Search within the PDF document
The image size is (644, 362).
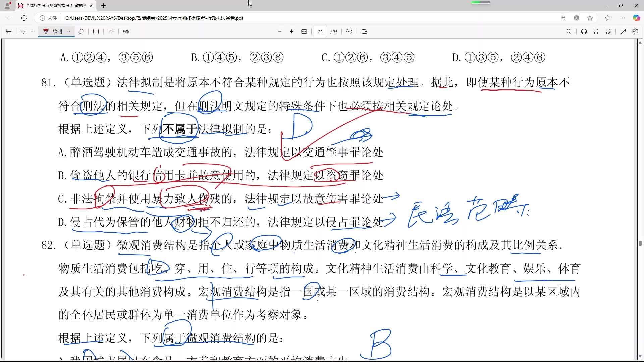[569, 32]
